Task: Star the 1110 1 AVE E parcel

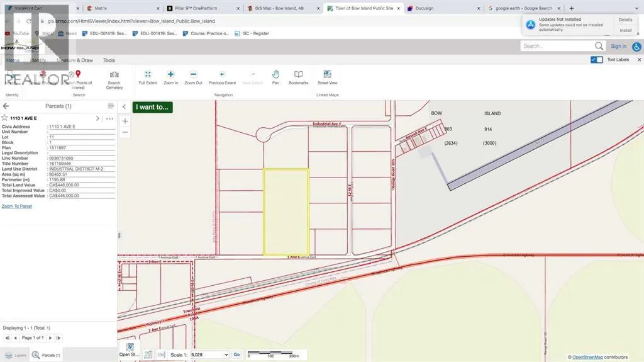Action: pyautogui.click(x=5, y=118)
